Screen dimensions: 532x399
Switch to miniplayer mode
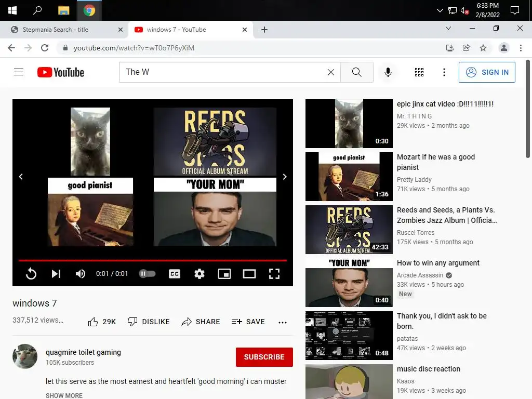[224, 273]
